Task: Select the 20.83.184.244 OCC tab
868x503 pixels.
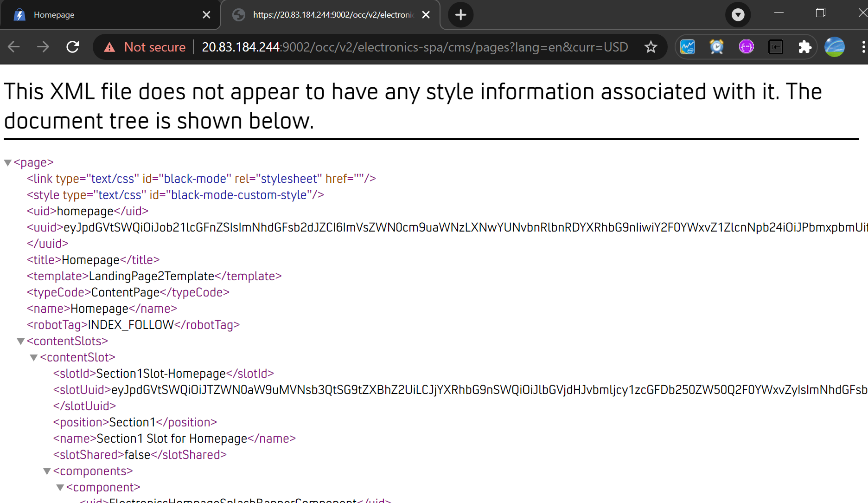Action: [x=330, y=15]
